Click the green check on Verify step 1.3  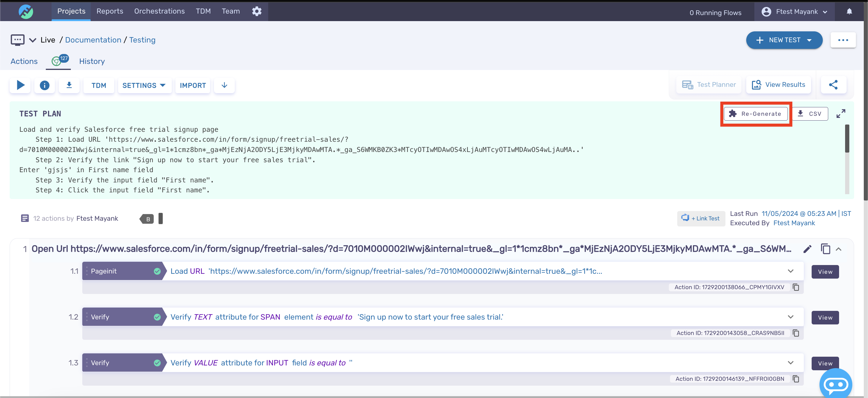[157, 363]
